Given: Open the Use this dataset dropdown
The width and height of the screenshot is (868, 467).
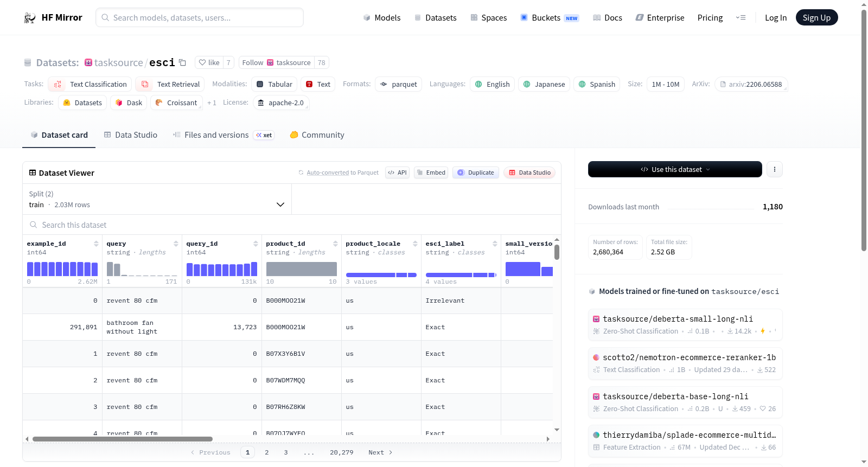Looking at the screenshot, I should (x=675, y=169).
